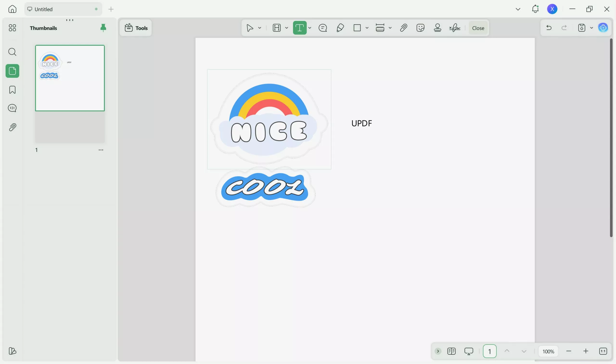Open the search panel in the sidebar
The height and width of the screenshot is (364, 616).
12,52
